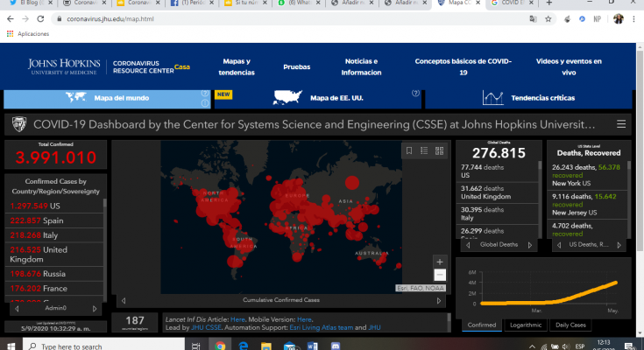Click right arrow beside US Deaths, R...

point(619,245)
